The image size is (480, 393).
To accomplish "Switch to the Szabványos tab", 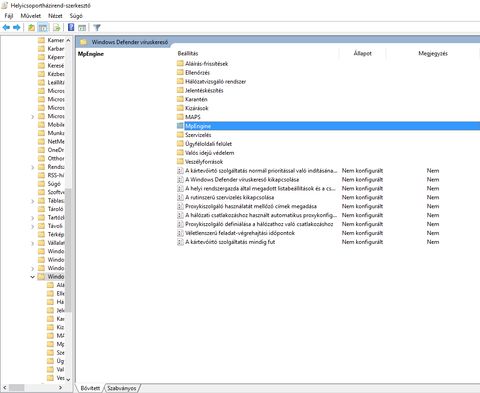I will pyautogui.click(x=121, y=388).
